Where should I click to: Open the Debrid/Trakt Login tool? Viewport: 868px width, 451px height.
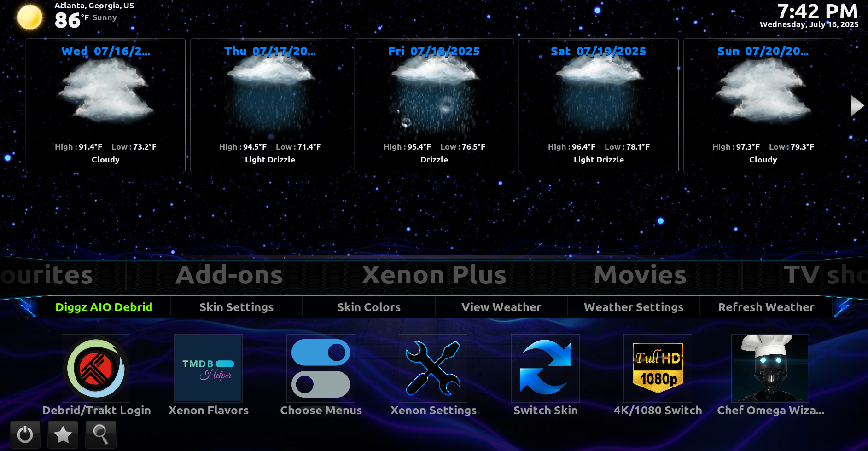[96, 368]
